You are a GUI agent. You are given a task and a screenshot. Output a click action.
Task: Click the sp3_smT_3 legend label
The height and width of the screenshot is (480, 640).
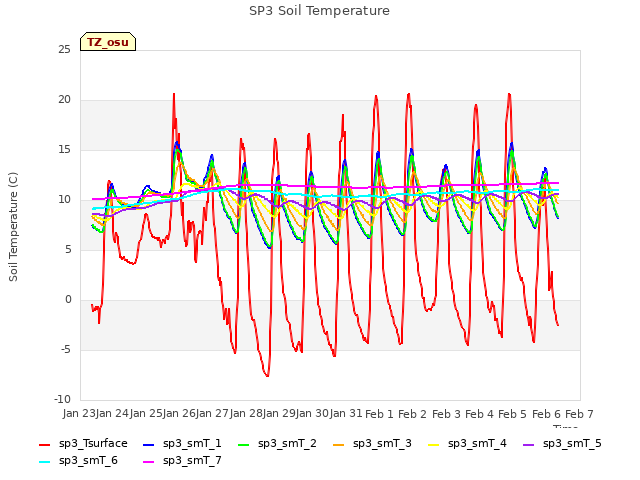tap(382, 443)
